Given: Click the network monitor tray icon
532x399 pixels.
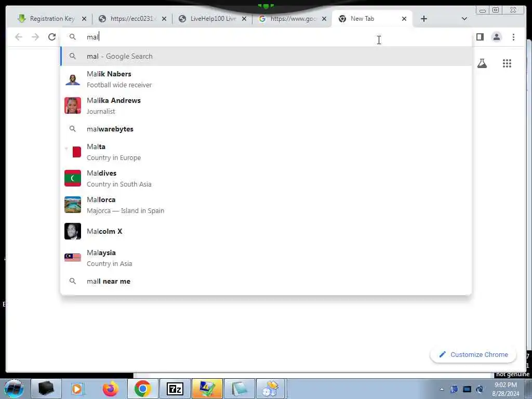Looking at the screenshot, I should pyautogui.click(x=467, y=389).
